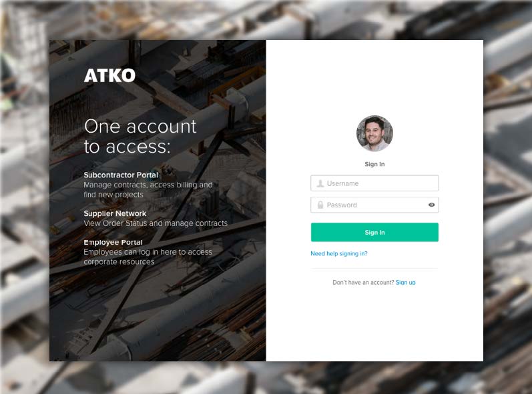The height and width of the screenshot is (394, 532).
Task: Click the Employee Portal heading
Action: pyautogui.click(x=113, y=242)
